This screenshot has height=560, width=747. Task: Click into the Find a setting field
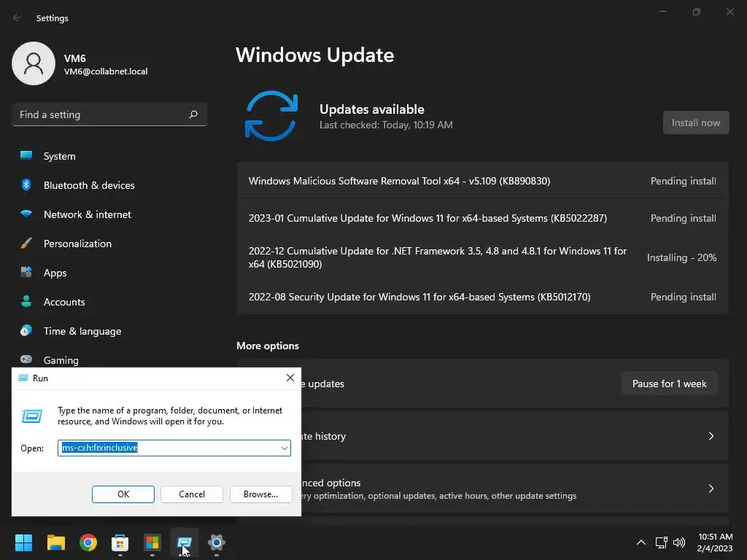tap(109, 114)
